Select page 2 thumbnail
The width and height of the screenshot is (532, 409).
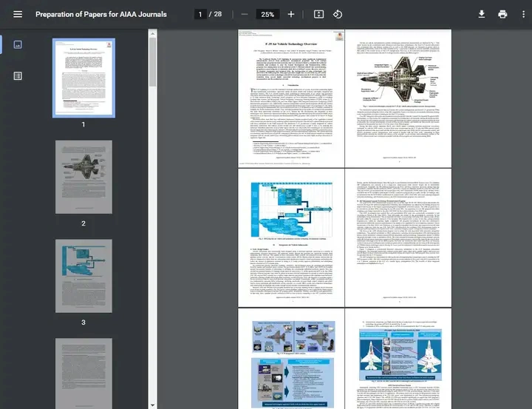click(83, 177)
